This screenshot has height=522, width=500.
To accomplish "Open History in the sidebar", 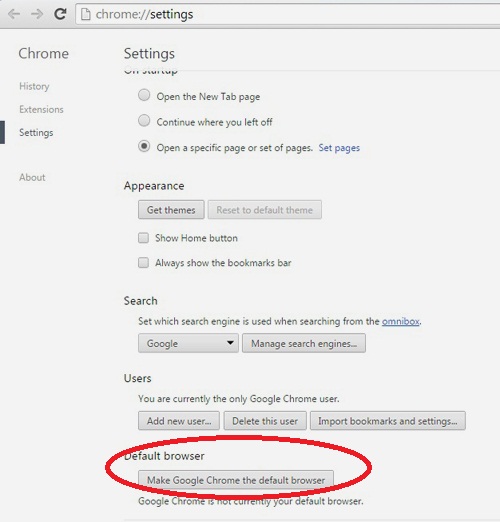I will point(34,86).
